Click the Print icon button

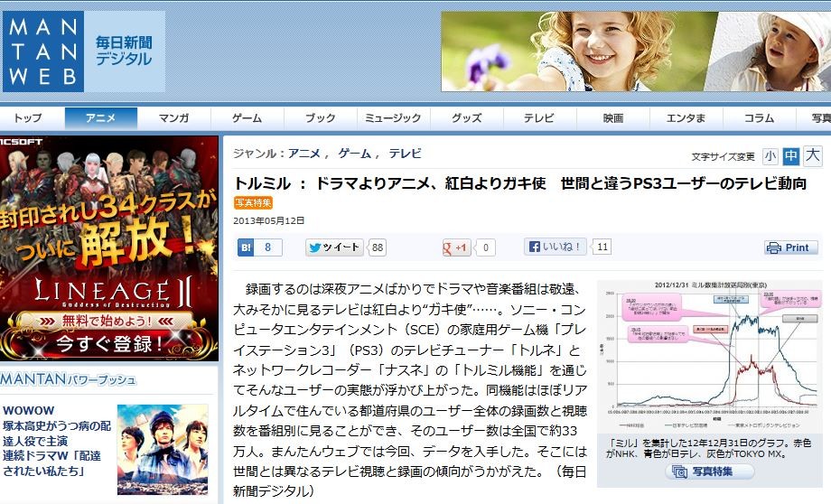pos(790,247)
